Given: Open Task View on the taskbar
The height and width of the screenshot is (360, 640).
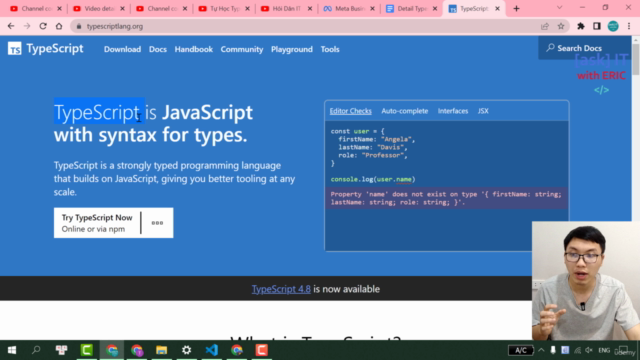Looking at the screenshot, I should [x=62, y=350].
